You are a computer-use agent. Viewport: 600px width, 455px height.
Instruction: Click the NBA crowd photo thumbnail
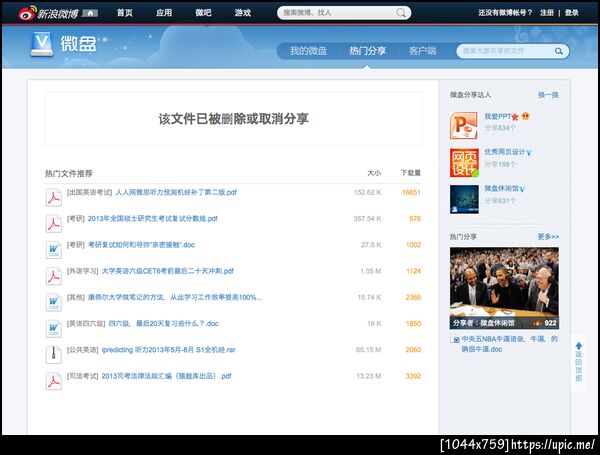[504, 288]
